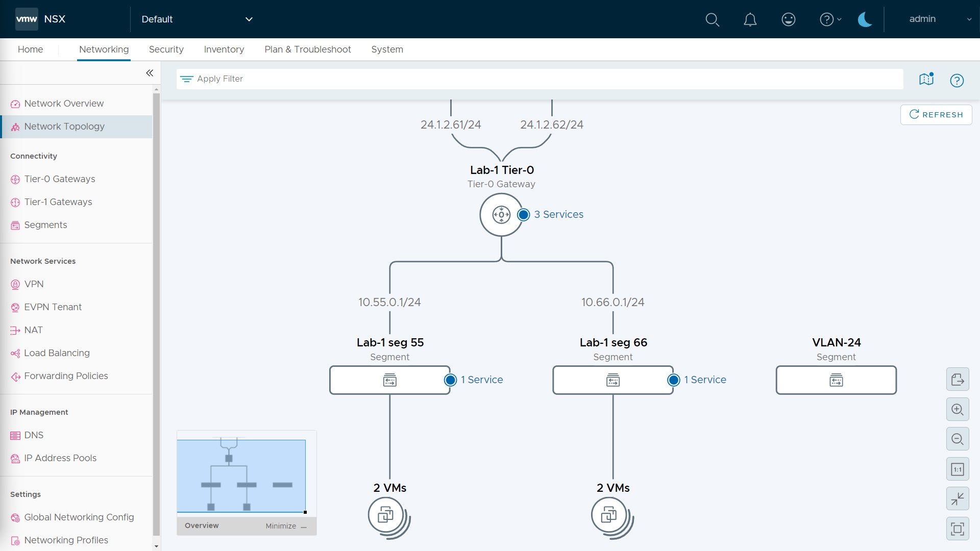The height and width of the screenshot is (551, 980).
Task: Open the notifications bell
Action: tap(750, 19)
